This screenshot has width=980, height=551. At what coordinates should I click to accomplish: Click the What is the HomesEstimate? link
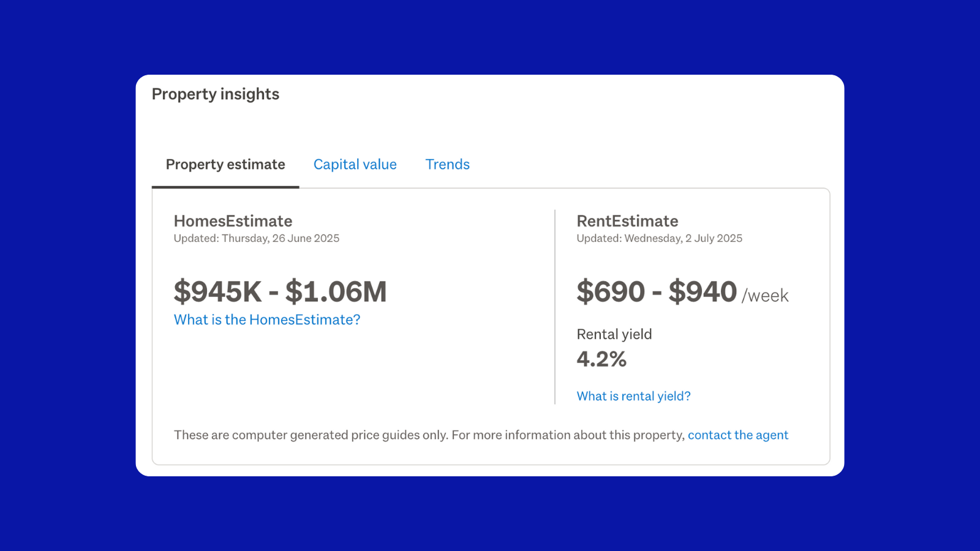266,319
